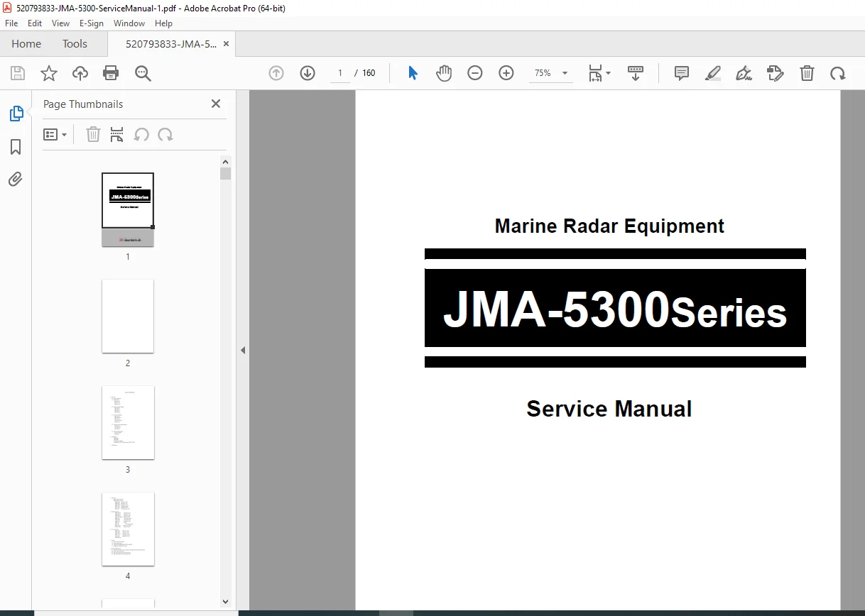
Task: Zoom in with the plus button
Action: click(506, 73)
